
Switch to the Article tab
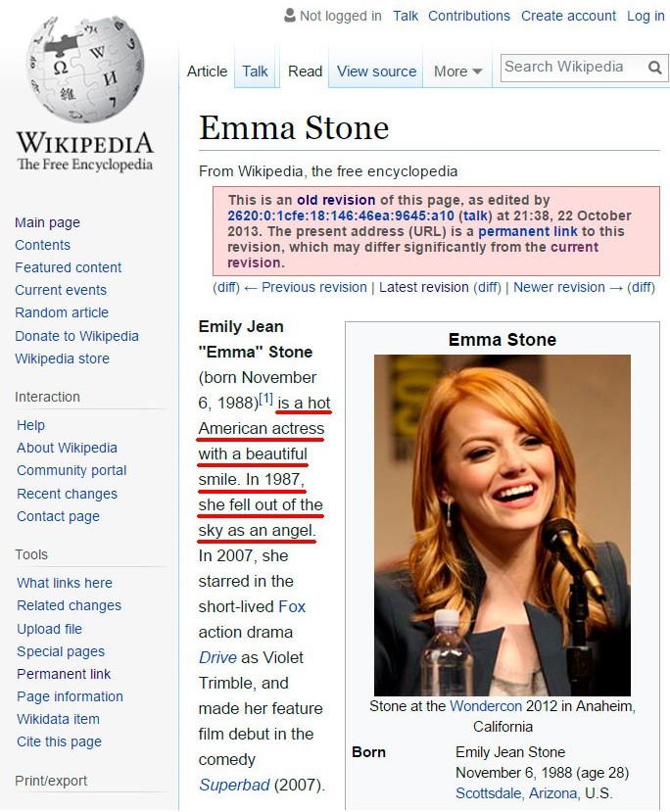click(x=207, y=72)
